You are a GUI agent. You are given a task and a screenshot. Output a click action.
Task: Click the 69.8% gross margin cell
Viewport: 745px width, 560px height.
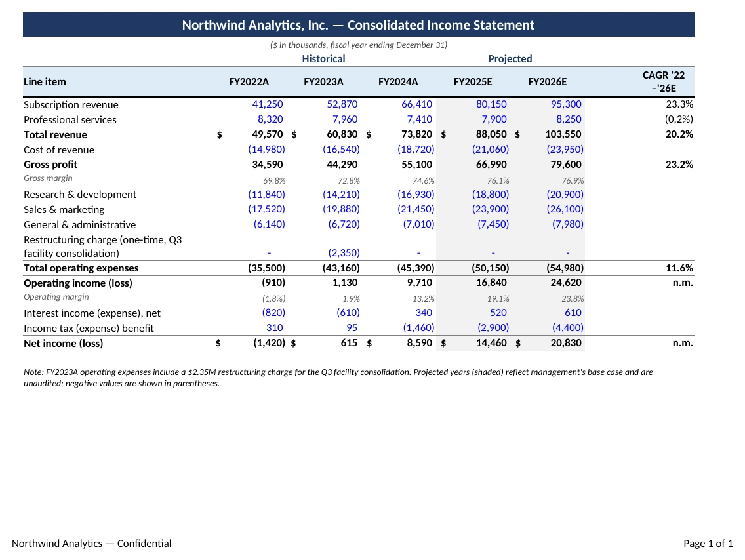click(x=274, y=180)
